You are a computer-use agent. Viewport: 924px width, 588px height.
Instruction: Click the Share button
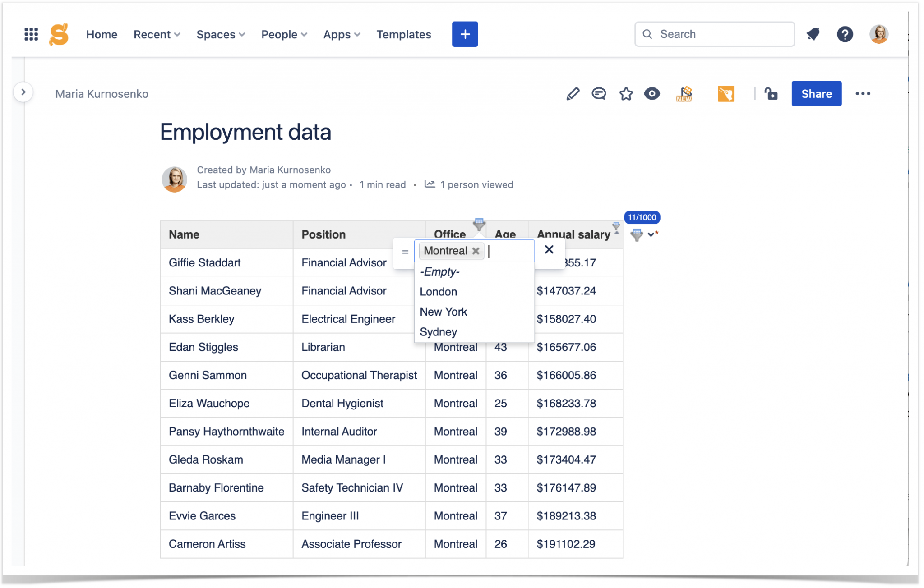[816, 93]
